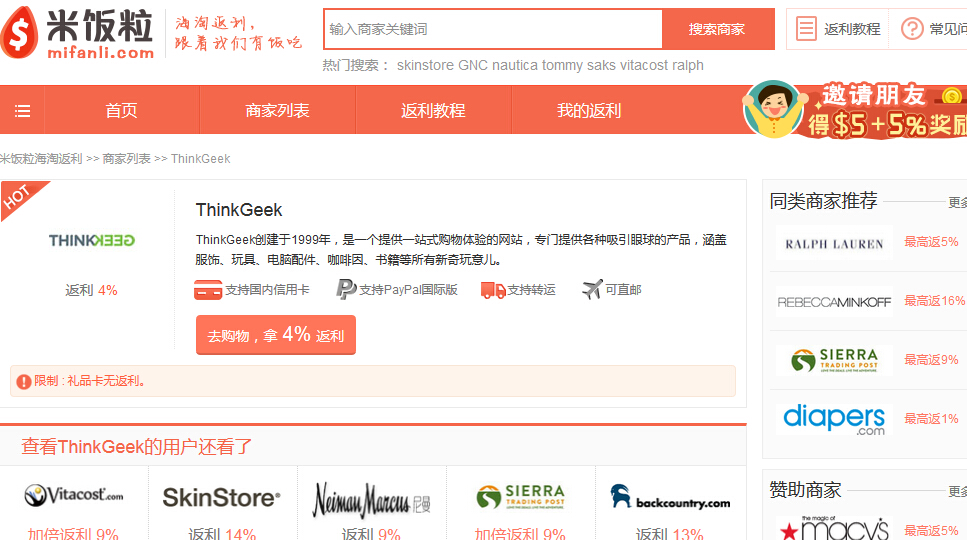Open the SkinStore merchant logo
967x540 pixels.
click(221, 497)
